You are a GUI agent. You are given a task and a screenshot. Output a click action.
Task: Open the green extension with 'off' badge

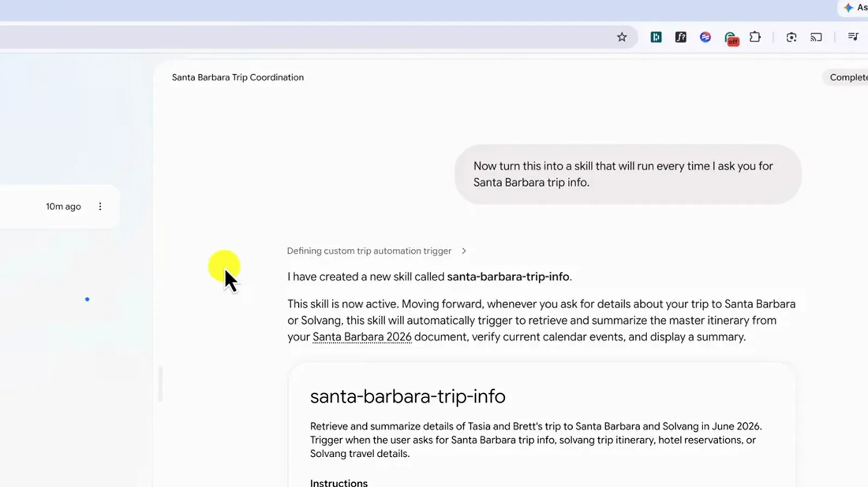[731, 38]
